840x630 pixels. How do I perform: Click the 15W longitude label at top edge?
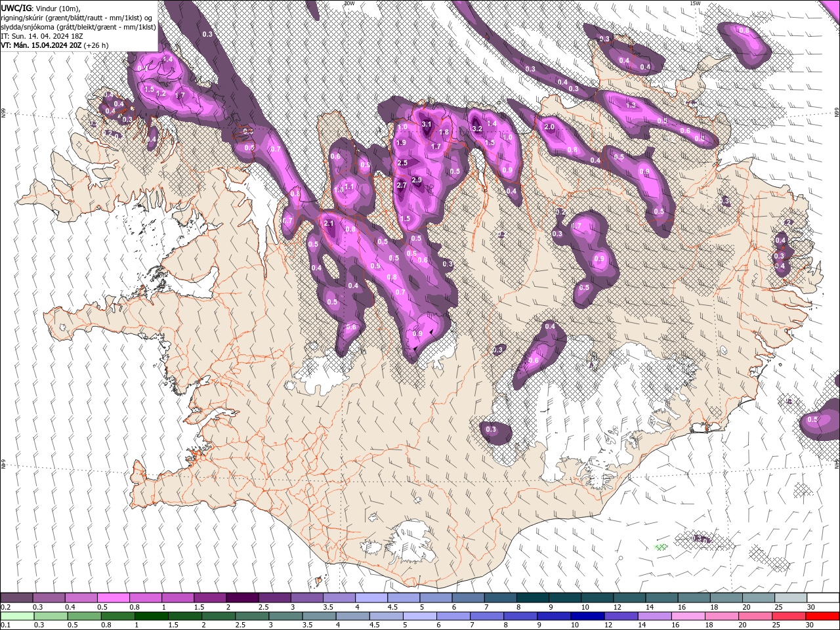695,3
